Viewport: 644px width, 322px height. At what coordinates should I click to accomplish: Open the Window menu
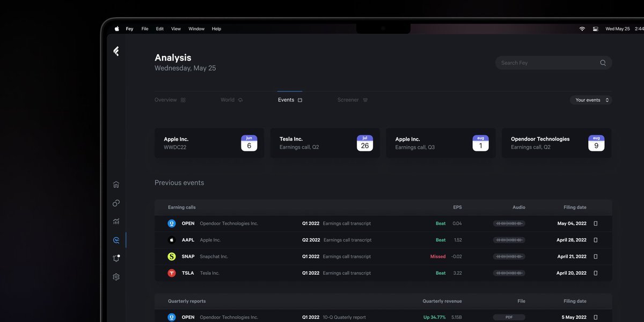[x=196, y=29]
